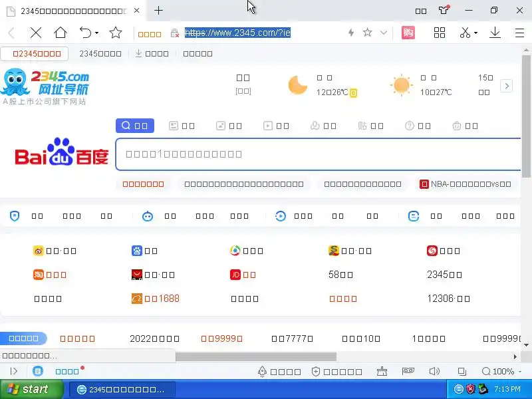Click the shield category icon
532x399 pixels.
pos(15,215)
